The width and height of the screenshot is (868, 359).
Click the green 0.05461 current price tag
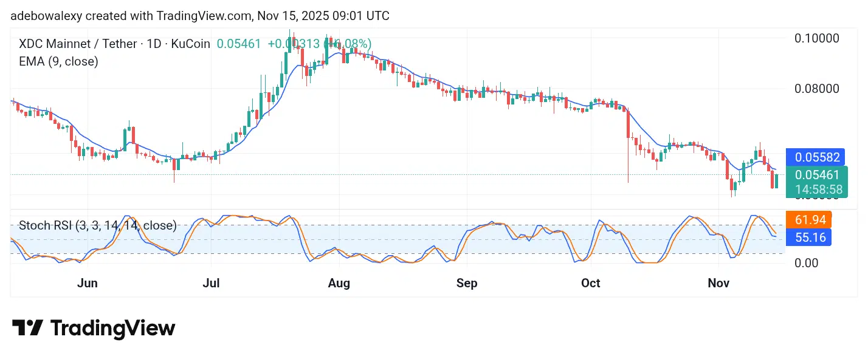(x=816, y=175)
